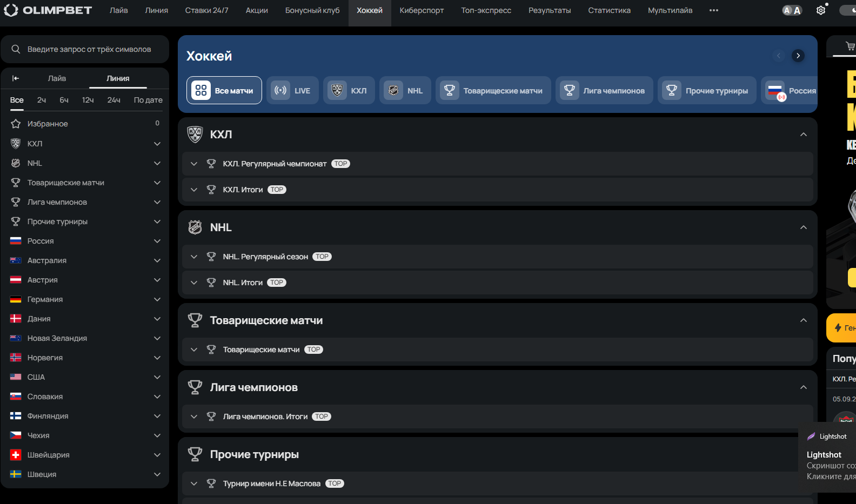Click the Германия flag icon

[16, 299]
